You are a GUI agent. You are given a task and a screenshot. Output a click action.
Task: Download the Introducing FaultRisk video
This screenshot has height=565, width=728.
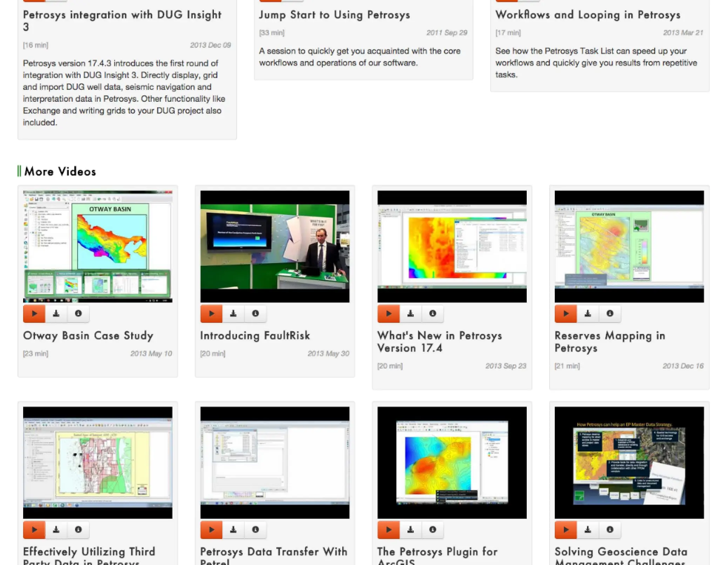(233, 313)
